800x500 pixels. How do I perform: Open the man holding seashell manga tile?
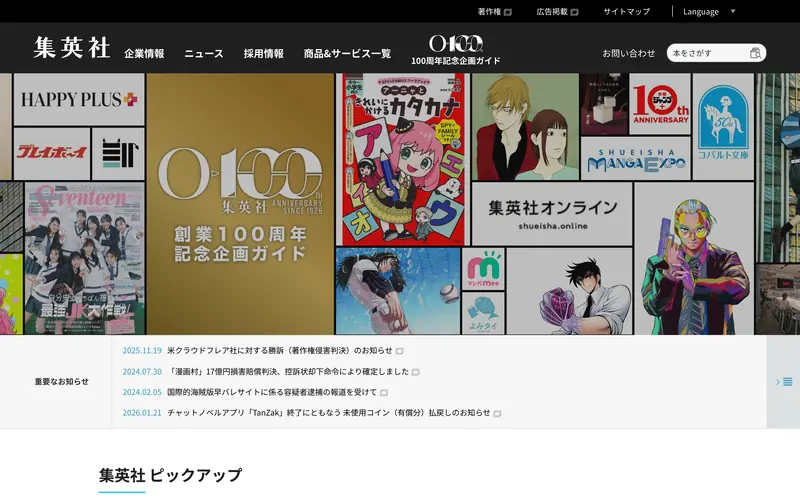tap(569, 291)
